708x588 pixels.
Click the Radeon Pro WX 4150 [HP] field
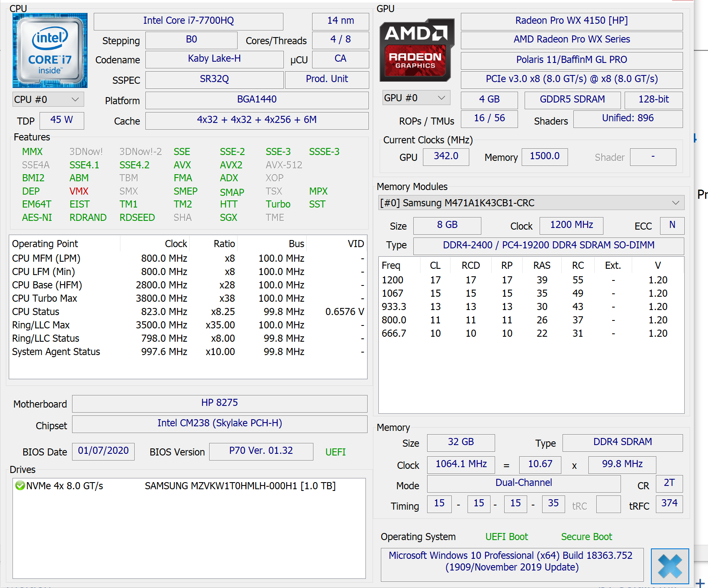click(571, 21)
